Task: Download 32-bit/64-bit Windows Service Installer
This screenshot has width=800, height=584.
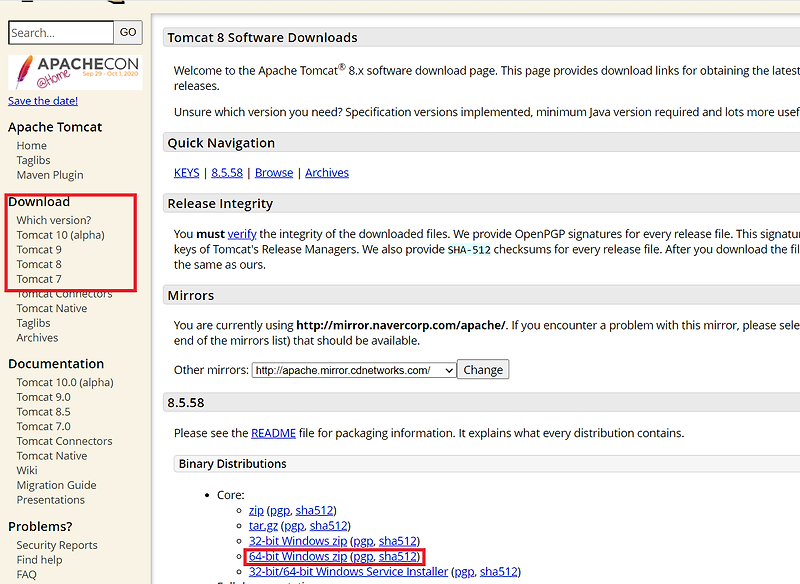Action: coord(348,572)
